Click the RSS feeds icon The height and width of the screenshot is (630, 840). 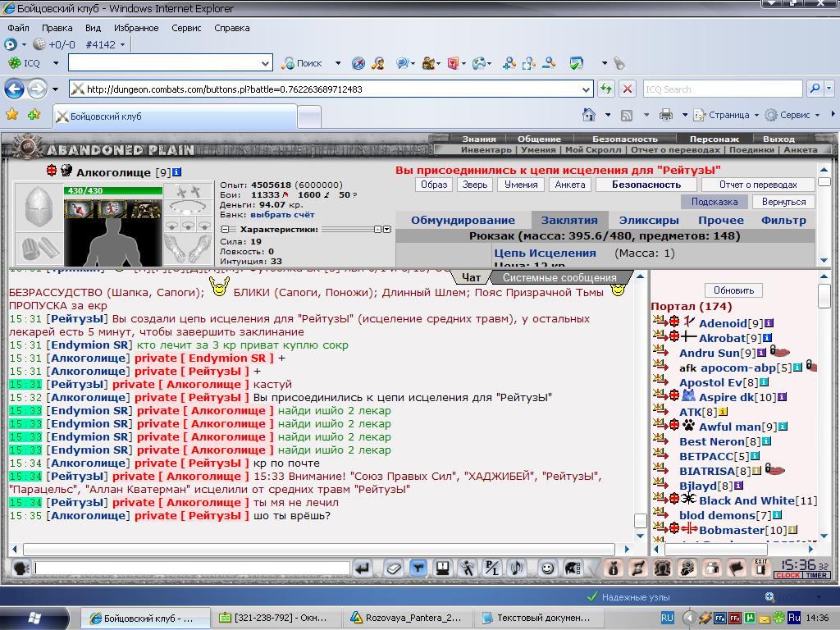626,115
